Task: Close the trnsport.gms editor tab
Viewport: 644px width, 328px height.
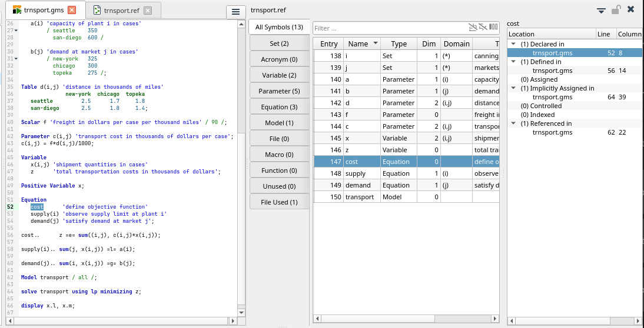Action: coord(72,11)
